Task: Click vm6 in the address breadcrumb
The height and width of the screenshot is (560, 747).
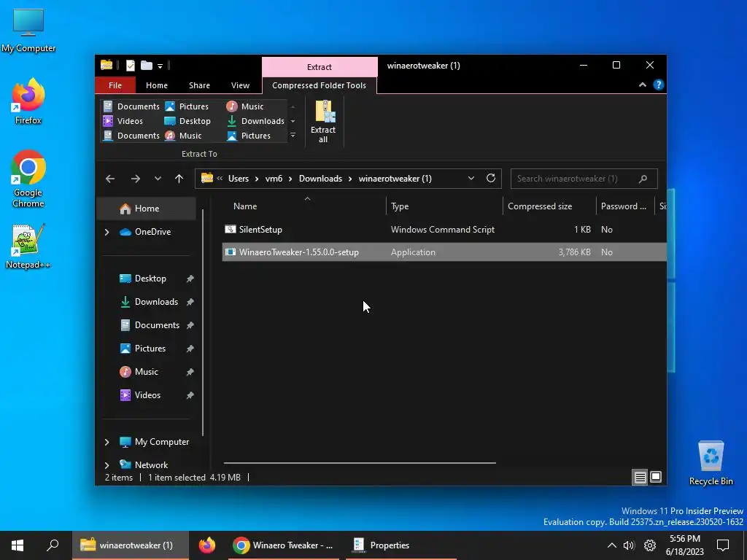Action: coord(274,179)
